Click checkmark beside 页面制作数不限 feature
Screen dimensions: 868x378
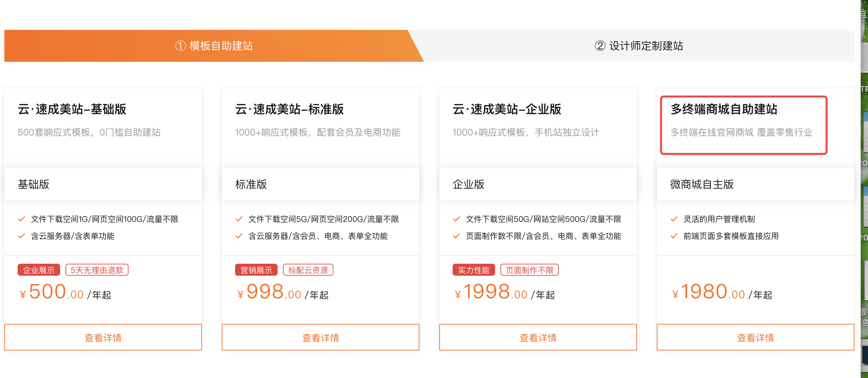456,236
